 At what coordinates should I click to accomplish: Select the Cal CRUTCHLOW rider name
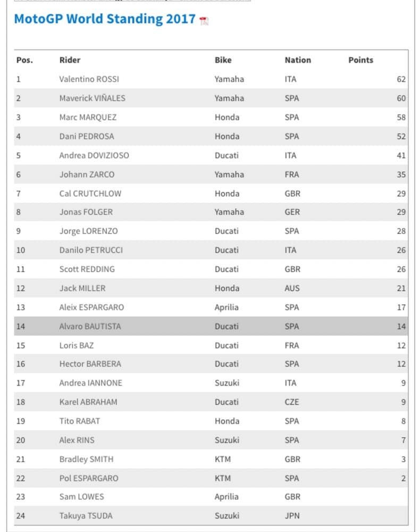[90, 193]
